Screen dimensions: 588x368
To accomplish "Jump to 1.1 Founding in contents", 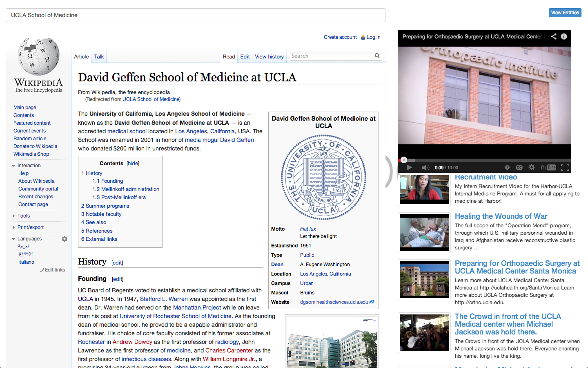I will (107, 181).
